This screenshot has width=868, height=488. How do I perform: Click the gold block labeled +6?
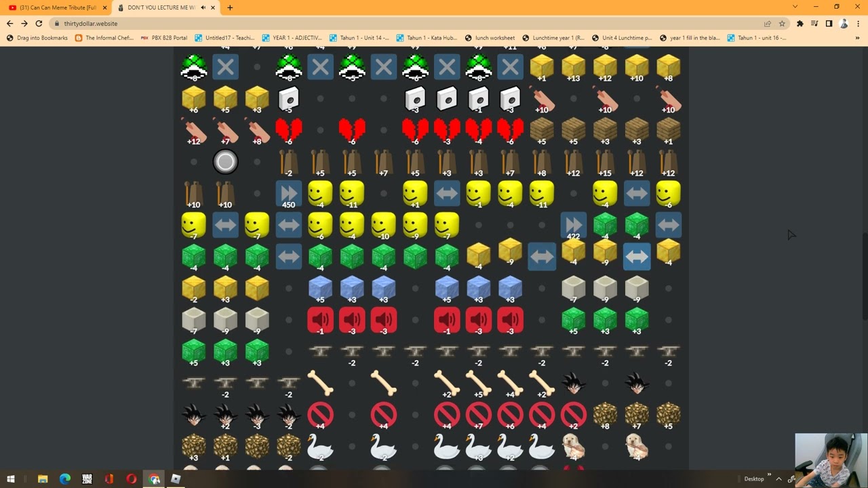pyautogui.click(x=193, y=99)
